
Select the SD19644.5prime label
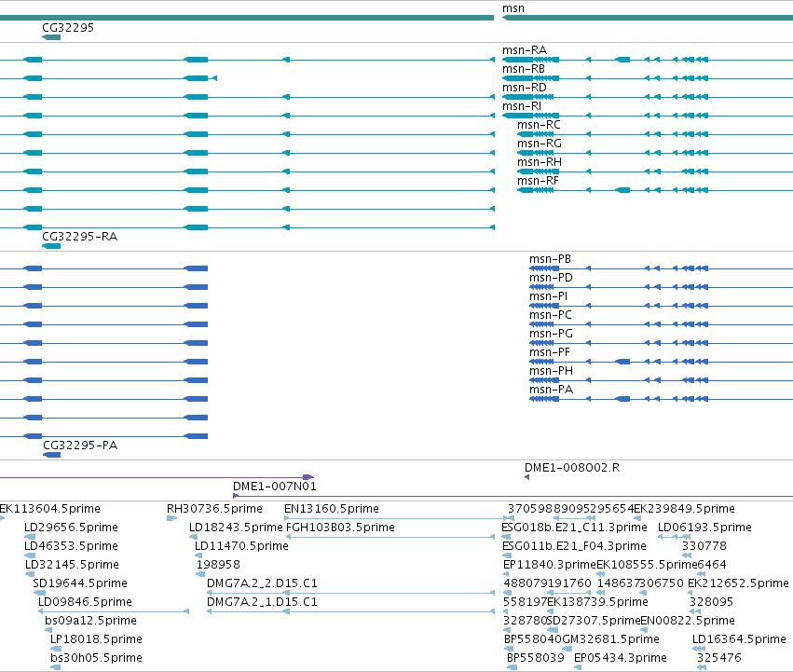click(x=80, y=584)
